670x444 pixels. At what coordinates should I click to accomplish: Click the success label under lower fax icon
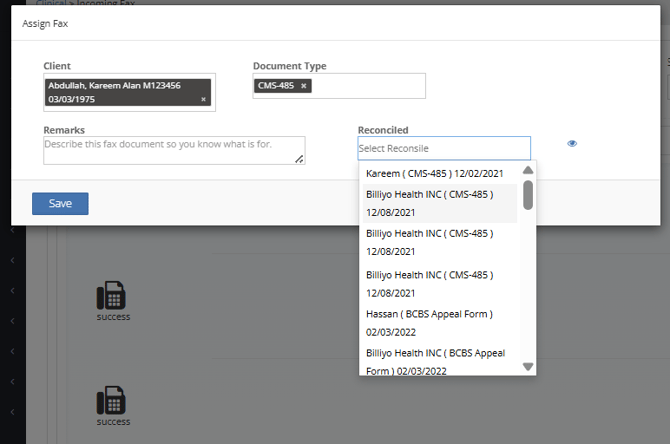113,422
